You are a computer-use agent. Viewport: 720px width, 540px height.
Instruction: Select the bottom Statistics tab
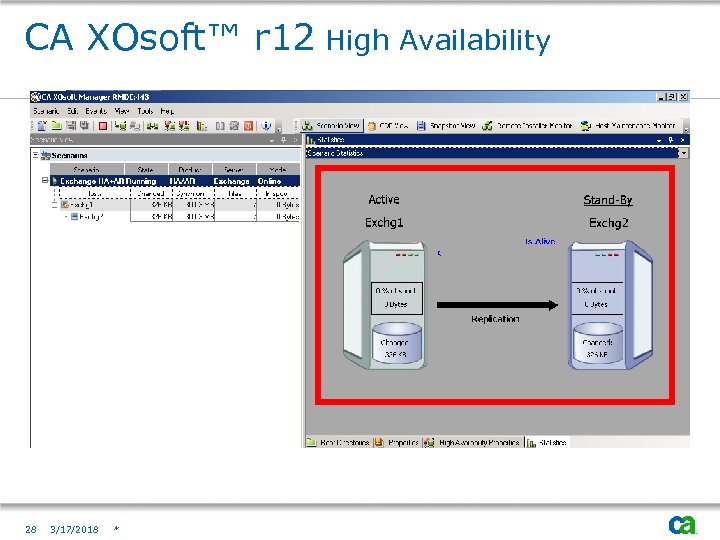coord(547,443)
